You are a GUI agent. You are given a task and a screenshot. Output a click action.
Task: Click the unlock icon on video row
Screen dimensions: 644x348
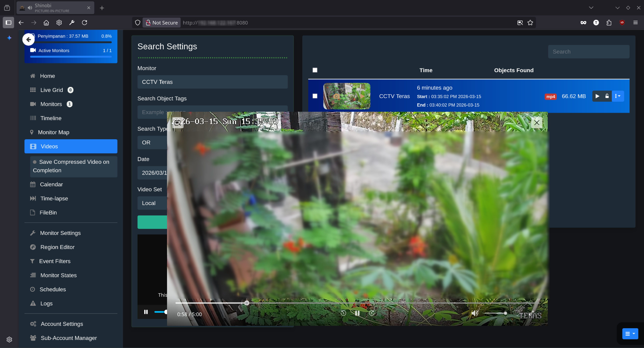click(x=607, y=96)
